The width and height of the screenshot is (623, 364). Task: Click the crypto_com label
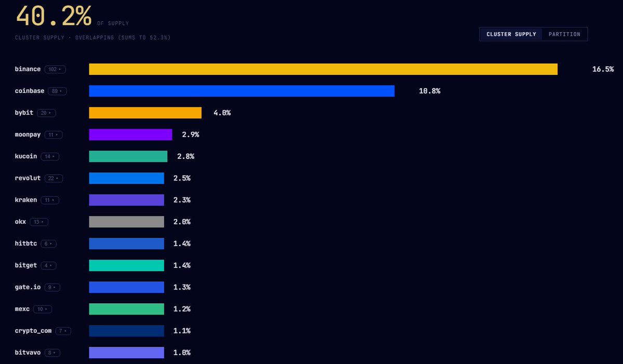pyautogui.click(x=33, y=331)
